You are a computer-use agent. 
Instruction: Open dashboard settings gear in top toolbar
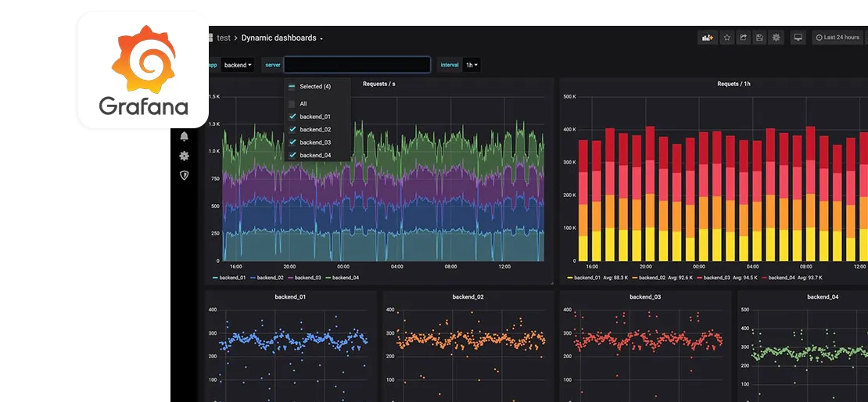point(776,38)
